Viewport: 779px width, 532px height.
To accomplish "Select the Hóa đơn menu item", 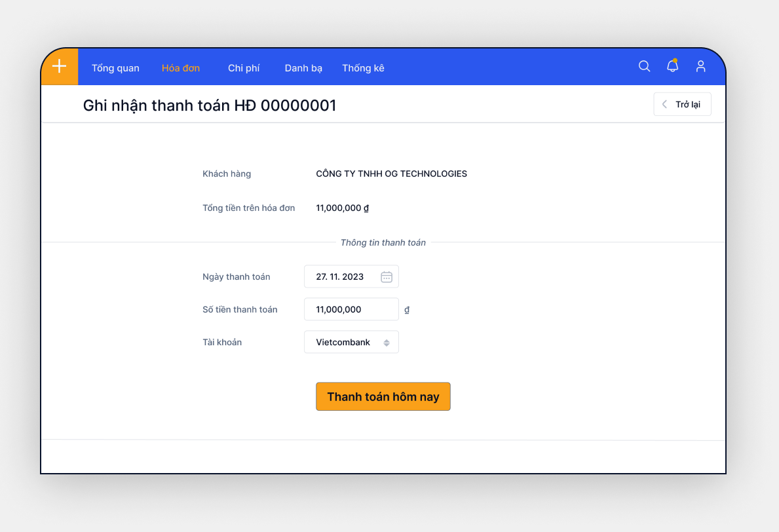I will tap(181, 68).
